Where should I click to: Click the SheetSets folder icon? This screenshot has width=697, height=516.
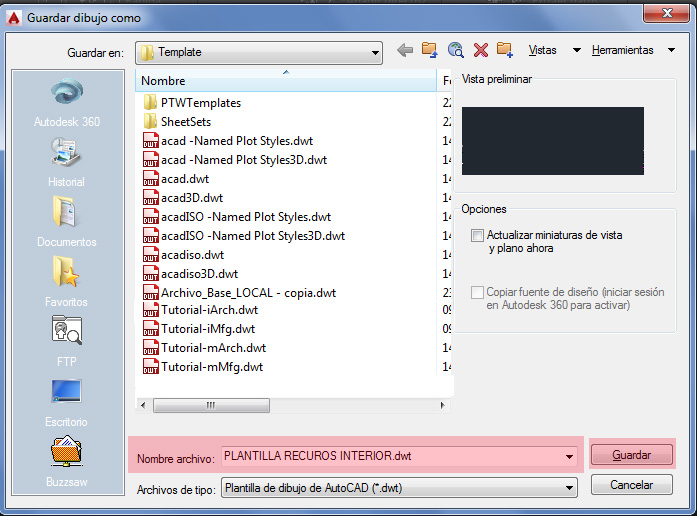(150, 122)
